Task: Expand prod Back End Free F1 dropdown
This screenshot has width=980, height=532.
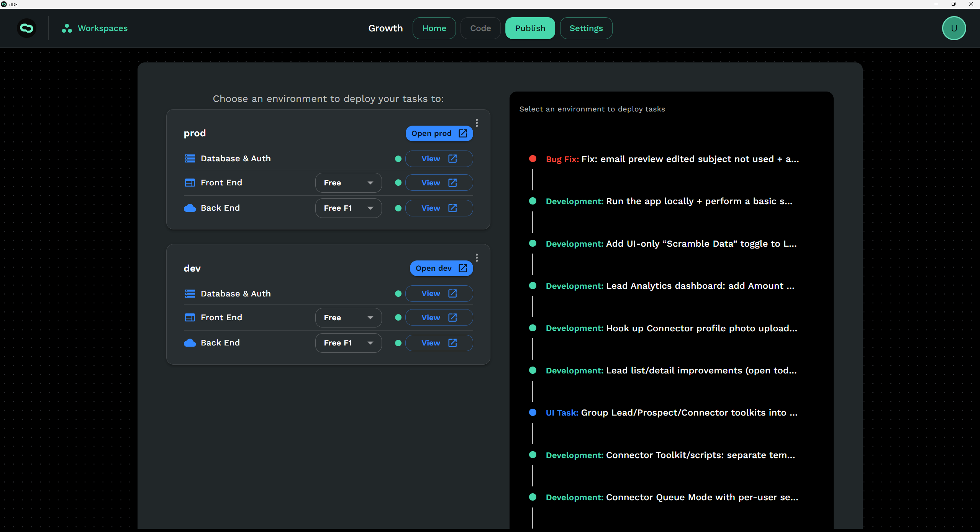Action: (348, 208)
